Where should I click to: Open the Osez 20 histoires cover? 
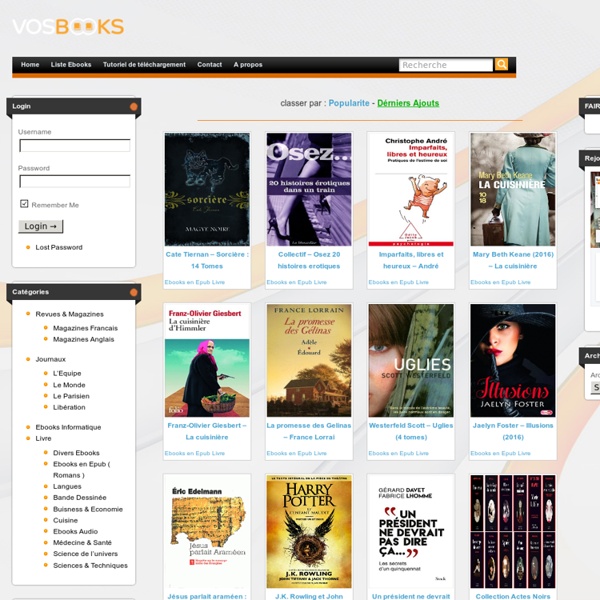click(308, 189)
